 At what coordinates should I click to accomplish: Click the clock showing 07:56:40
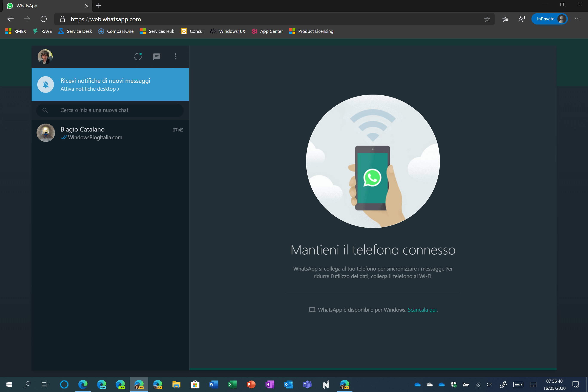[x=554, y=381]
